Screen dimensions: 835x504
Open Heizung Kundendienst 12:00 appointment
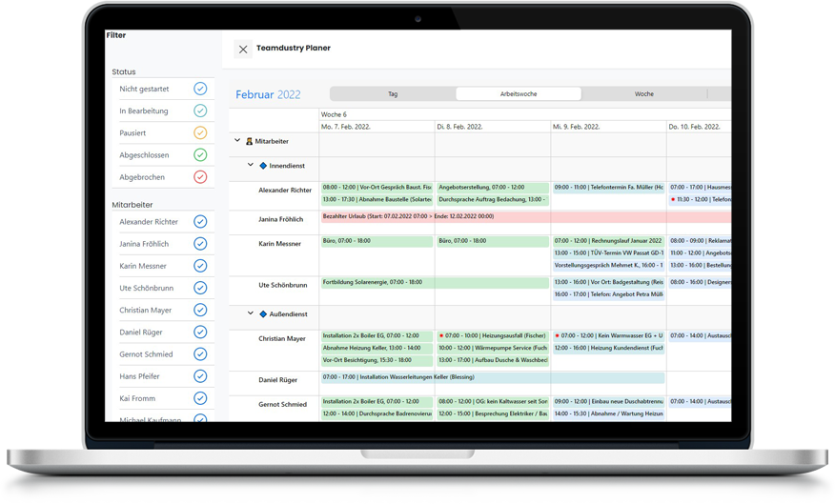pyautogui.click(x=609, y=348)
